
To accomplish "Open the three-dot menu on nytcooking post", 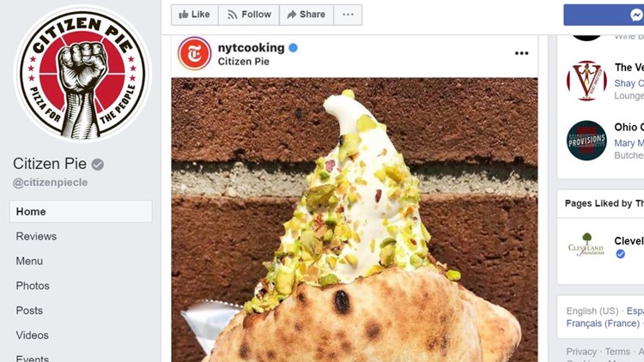I will pyautogui.click(x=521, y=53).
